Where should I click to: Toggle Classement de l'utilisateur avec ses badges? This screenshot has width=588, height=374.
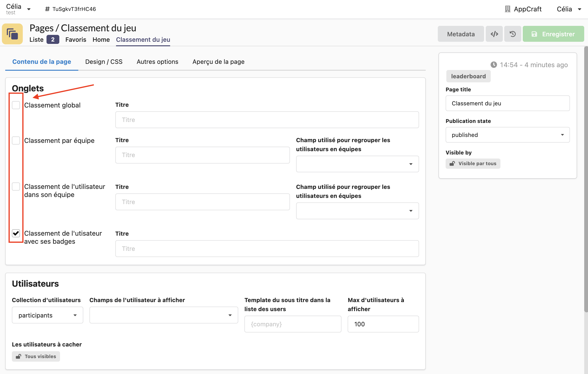pyautogui.click(x=16, y=233)
